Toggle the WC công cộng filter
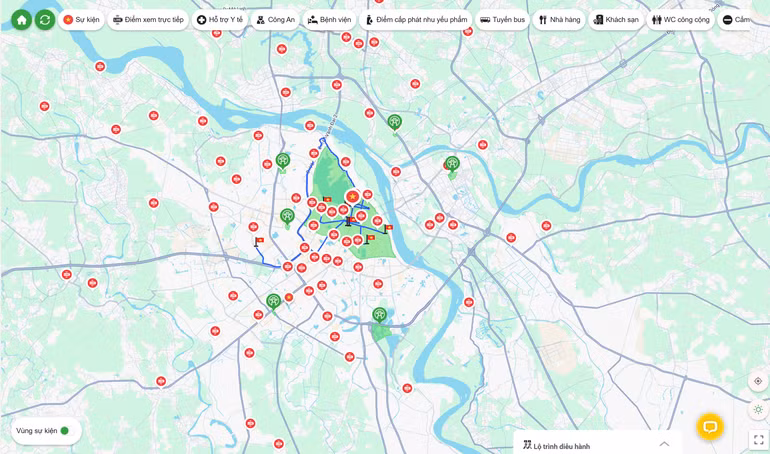 (x=680, y=20)
